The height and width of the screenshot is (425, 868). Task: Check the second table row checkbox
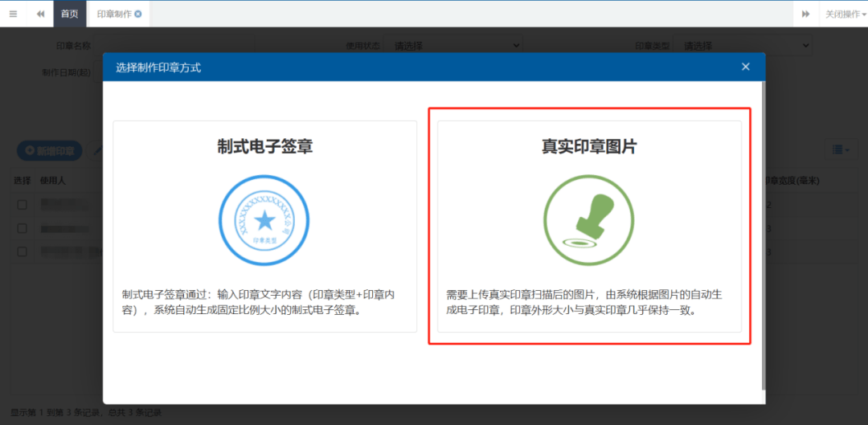(23, 228)
